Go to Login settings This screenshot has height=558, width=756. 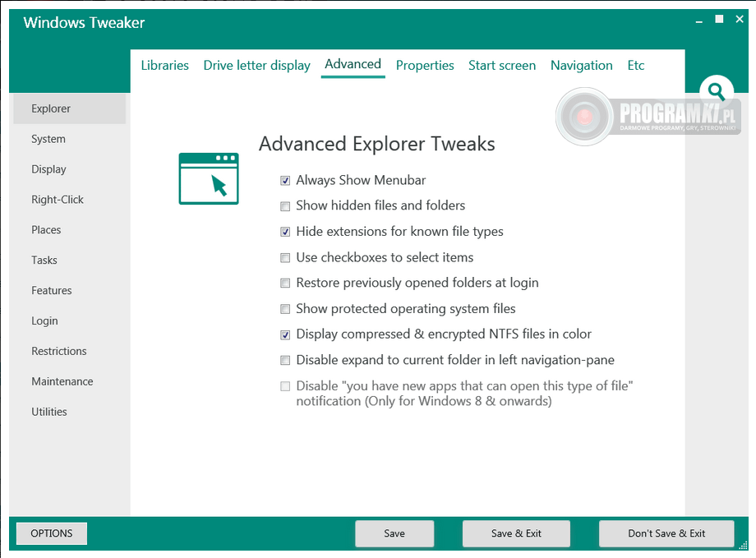coord(69,321)
